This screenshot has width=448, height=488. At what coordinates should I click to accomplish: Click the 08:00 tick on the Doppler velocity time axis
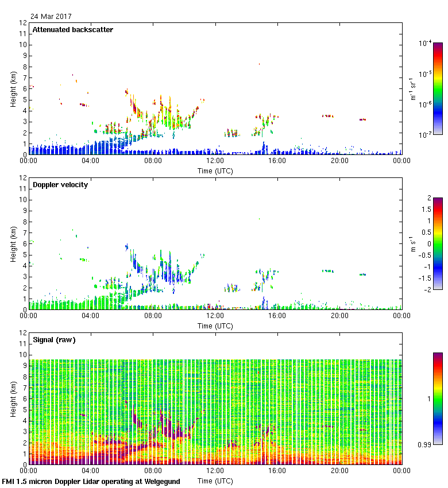(x=153, y=316)
